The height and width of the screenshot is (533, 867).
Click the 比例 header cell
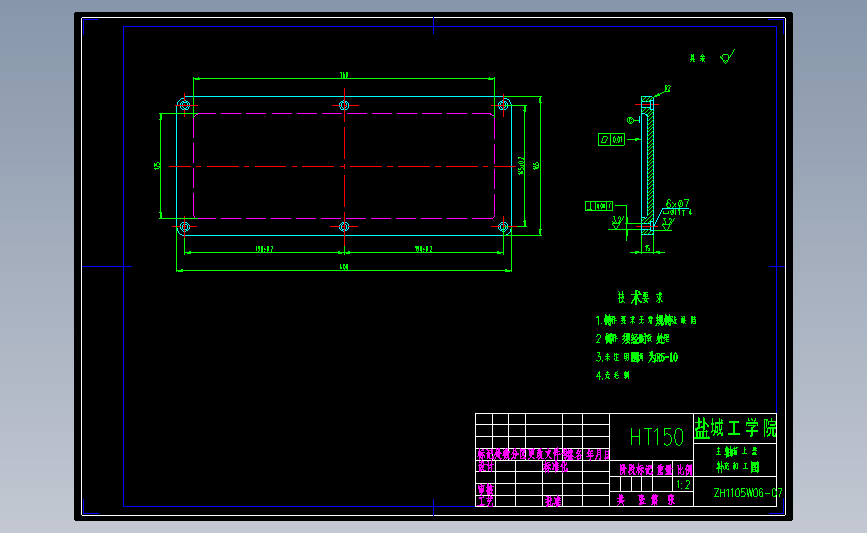coord(685,470)
